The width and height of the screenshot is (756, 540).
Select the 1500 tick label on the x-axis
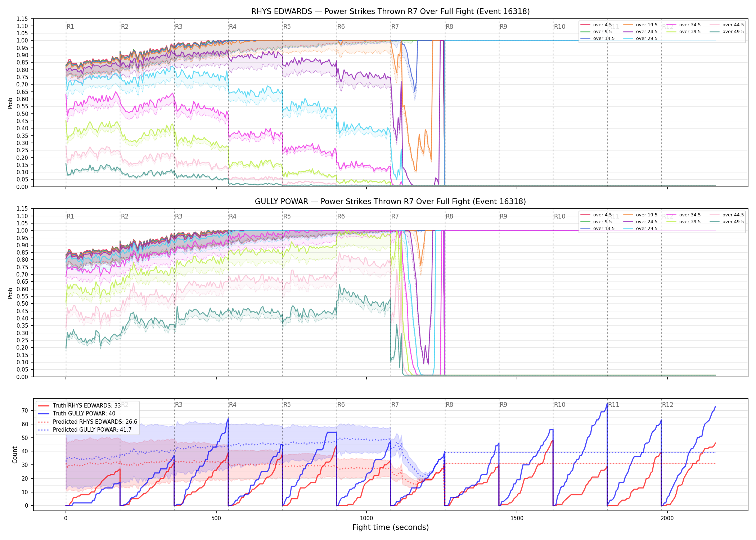pos(517,518)
